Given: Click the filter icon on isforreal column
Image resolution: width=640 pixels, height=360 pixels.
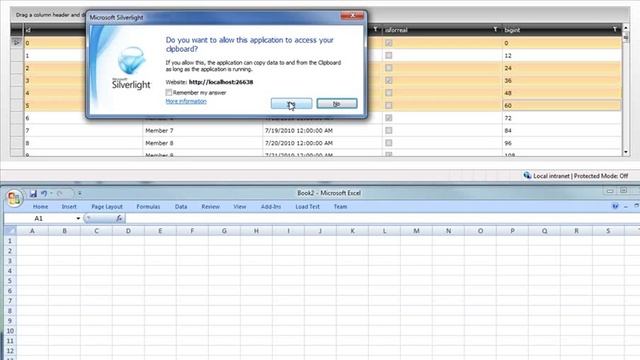Looking at the screenshot, I should [x=495, y=29].
